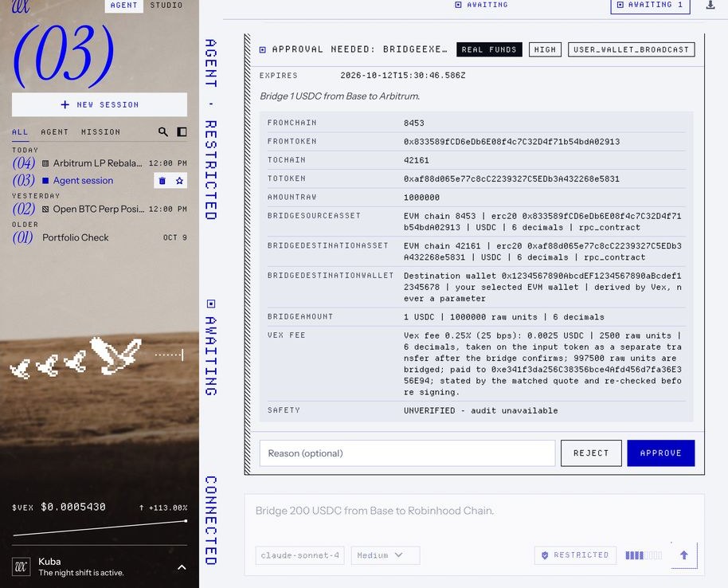Viewport: 728px width, 588px height.
Task: Star the Agent session as favorite
Action: [x=179, y=181]
